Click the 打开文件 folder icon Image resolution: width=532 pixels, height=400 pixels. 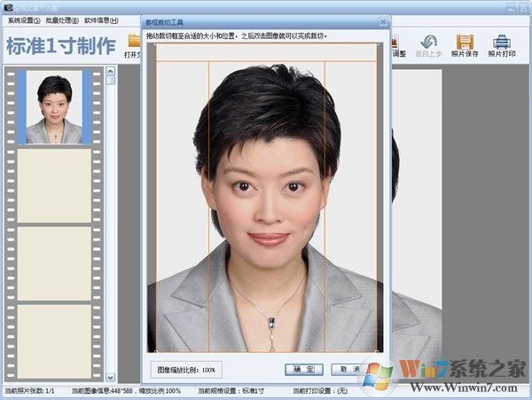coord(135,41)
